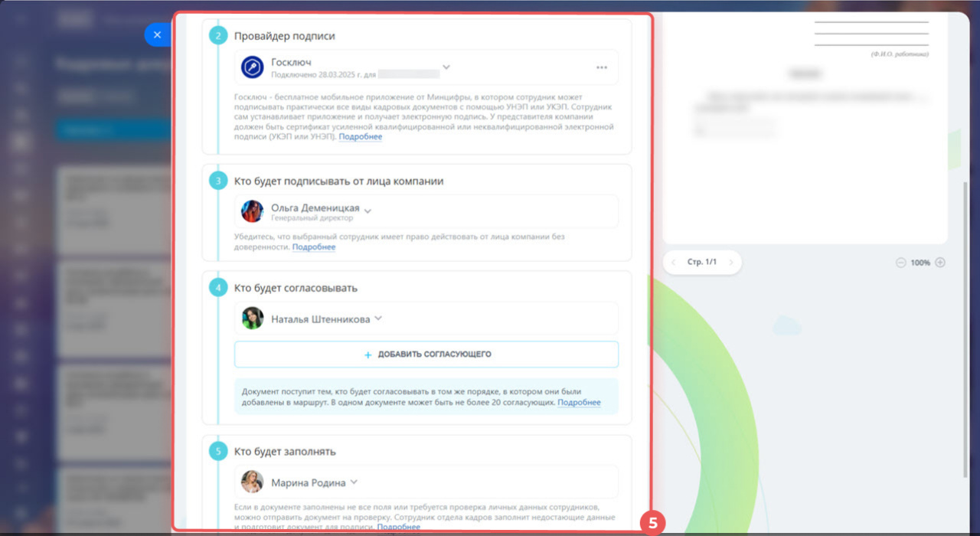Go to next page arrow in preview
The image size is (980, 536).
tap(731, 263)
